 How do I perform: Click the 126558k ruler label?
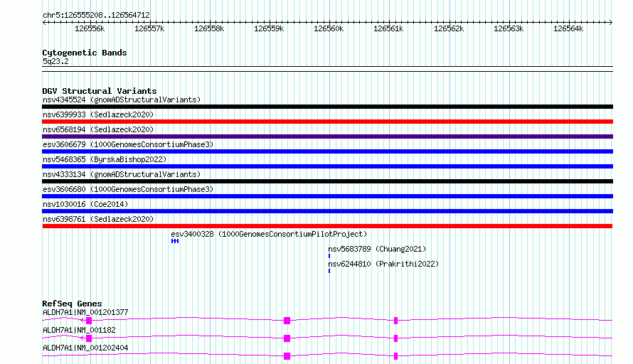click(x=209, y=29)
